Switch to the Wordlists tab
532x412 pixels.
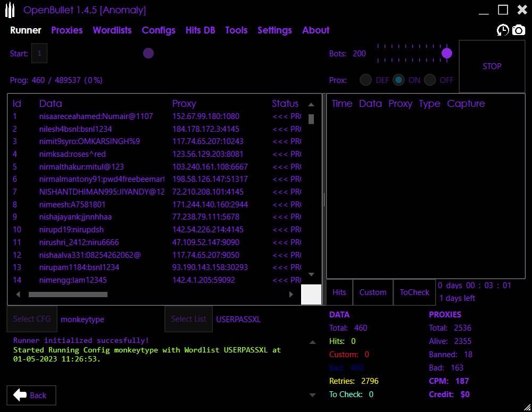(x=112, y=30)
